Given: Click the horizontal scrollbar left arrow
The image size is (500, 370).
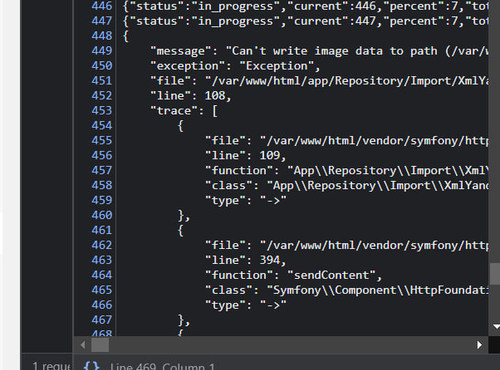Looking at the screenshot, I should [x=83, y=345].
